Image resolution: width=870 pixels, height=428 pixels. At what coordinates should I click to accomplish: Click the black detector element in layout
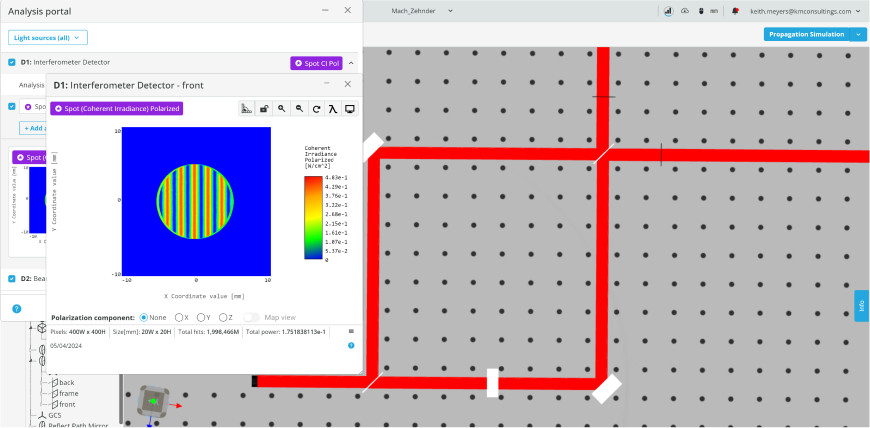click(x=255, y=381)
